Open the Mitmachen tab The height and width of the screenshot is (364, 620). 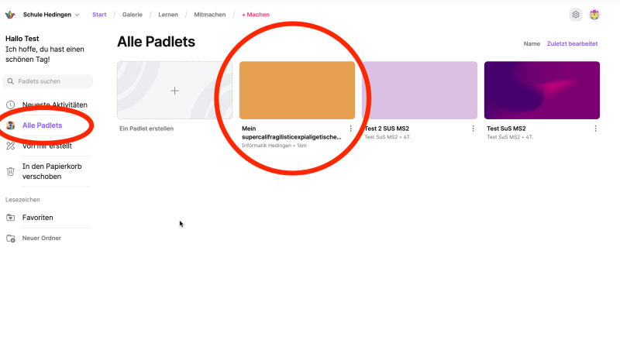[210, 15]
